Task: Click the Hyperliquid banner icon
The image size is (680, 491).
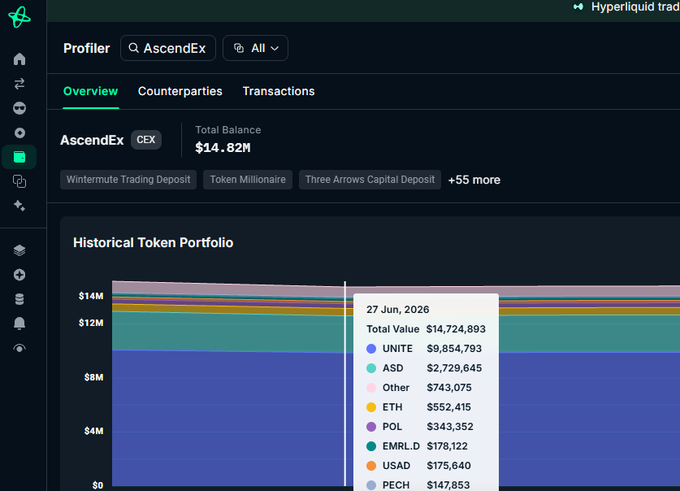Action: [x=578, y=7]
